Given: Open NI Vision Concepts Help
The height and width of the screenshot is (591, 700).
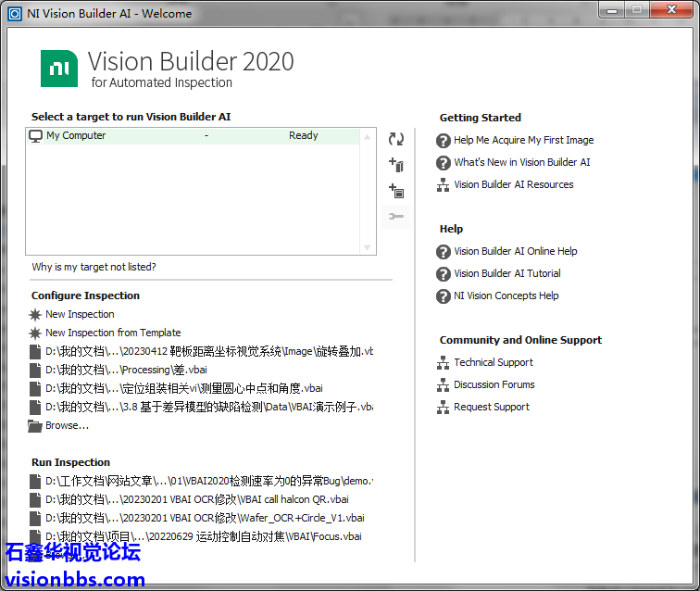Looking at the screenshot, I should click(506, 296).
